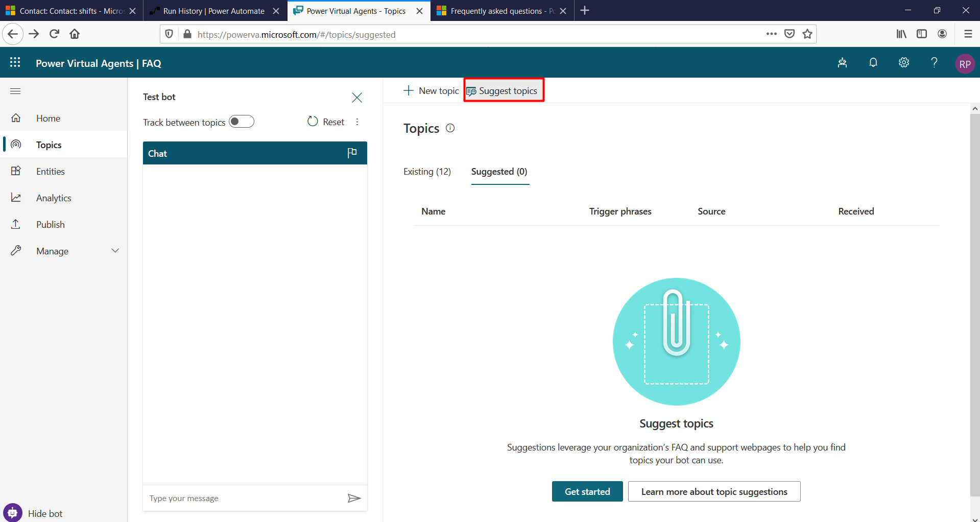The height and width of the screenshot is (522, 980).
Task: Open the app launcher waffle icon
Action: 15,62
